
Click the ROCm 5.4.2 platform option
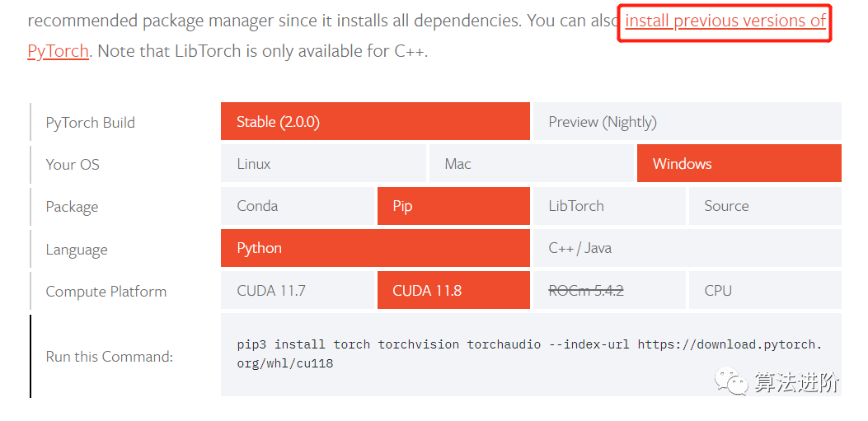(x=608, y=291)
